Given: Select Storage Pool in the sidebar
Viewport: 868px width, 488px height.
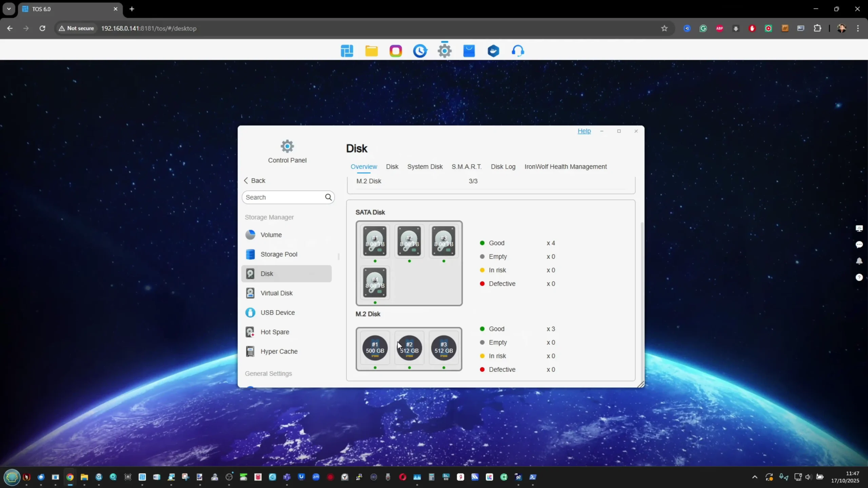Looking at the screenshot, I should coord(278,254).
